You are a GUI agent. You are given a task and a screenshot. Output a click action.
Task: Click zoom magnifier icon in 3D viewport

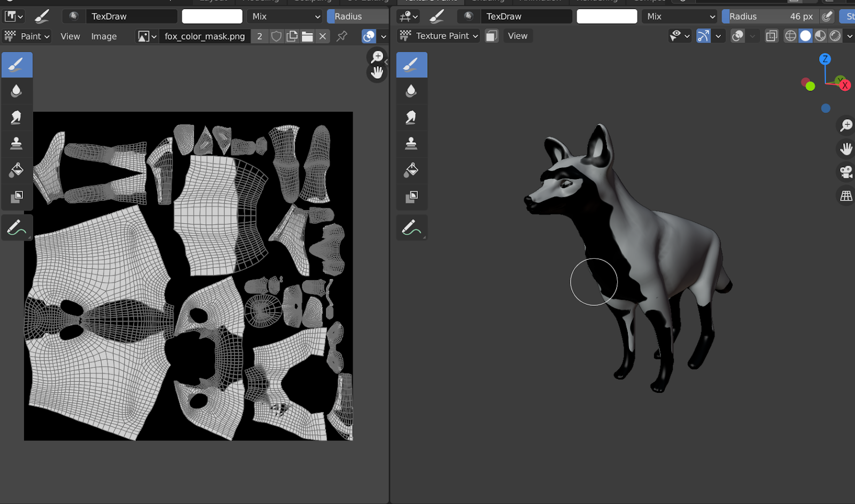coord(846,126)
